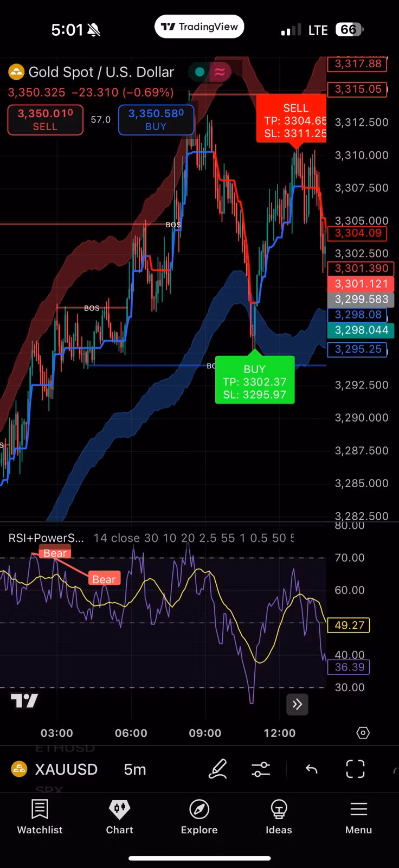Open the Ideas lightbulb tab
399x868 pixels.
279,816
